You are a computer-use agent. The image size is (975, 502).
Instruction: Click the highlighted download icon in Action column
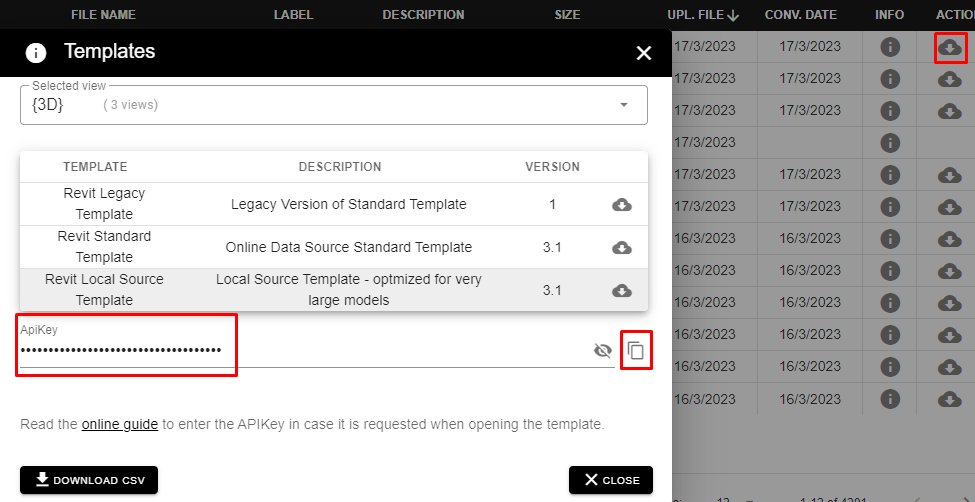(950, 47)
